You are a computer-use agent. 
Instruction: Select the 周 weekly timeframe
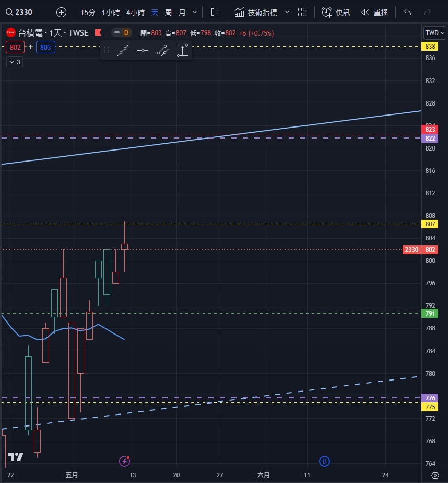tap(168, 13)
